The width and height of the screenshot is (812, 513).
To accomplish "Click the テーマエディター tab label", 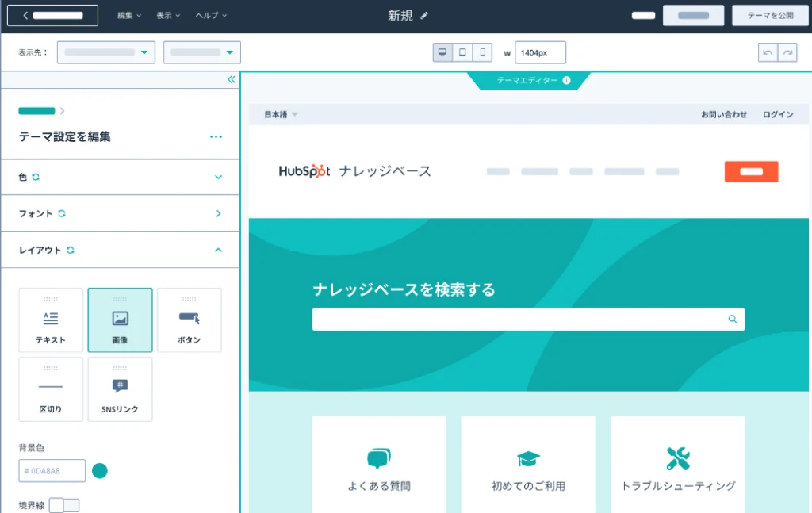I will (527, 80).
